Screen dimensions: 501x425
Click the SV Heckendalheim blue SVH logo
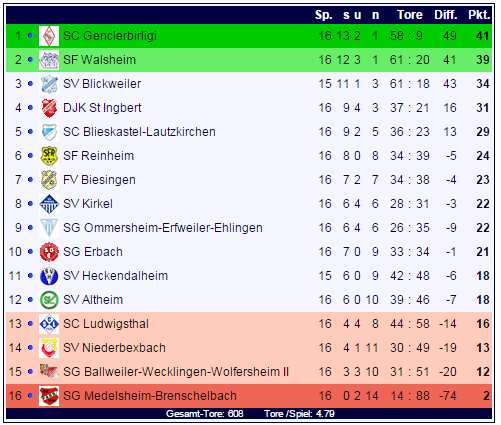click(x=49, y=276)
